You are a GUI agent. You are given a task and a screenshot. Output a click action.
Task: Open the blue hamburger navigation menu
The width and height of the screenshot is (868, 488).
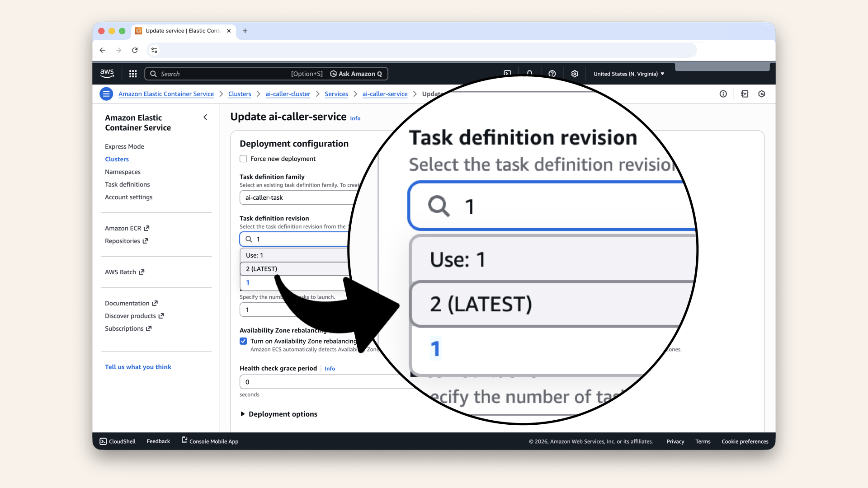(x=106, y=94)
